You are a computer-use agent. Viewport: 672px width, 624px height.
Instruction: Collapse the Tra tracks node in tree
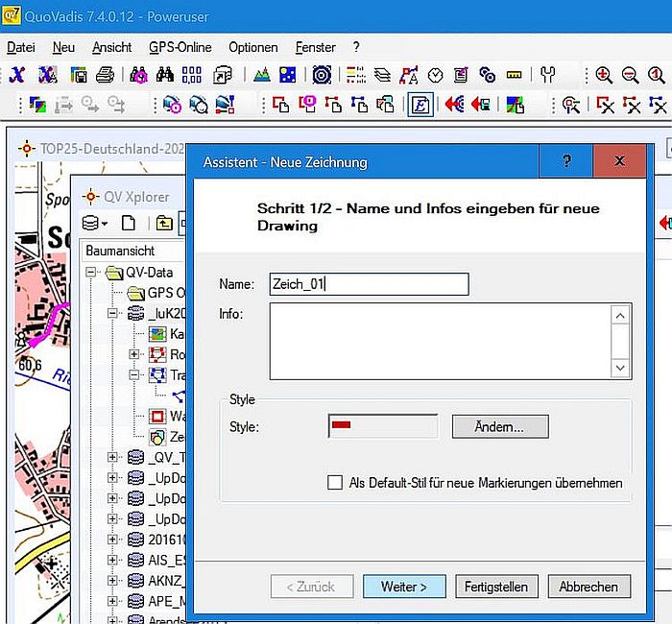(133, 375)
